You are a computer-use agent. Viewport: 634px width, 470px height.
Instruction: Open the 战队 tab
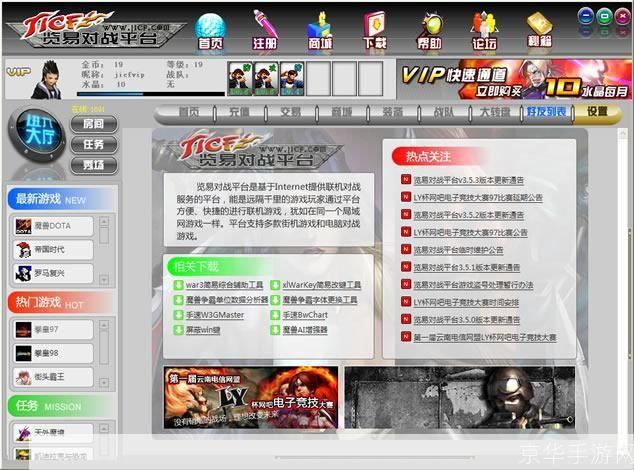(x=444, y=112)
